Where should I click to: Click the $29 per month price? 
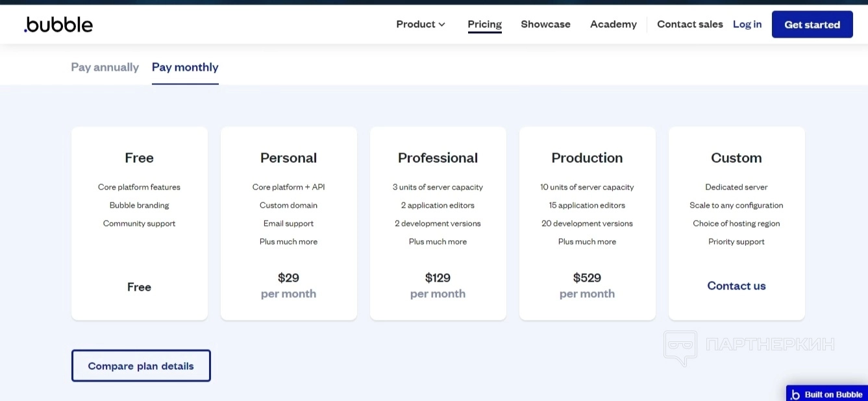click(288, 286)
